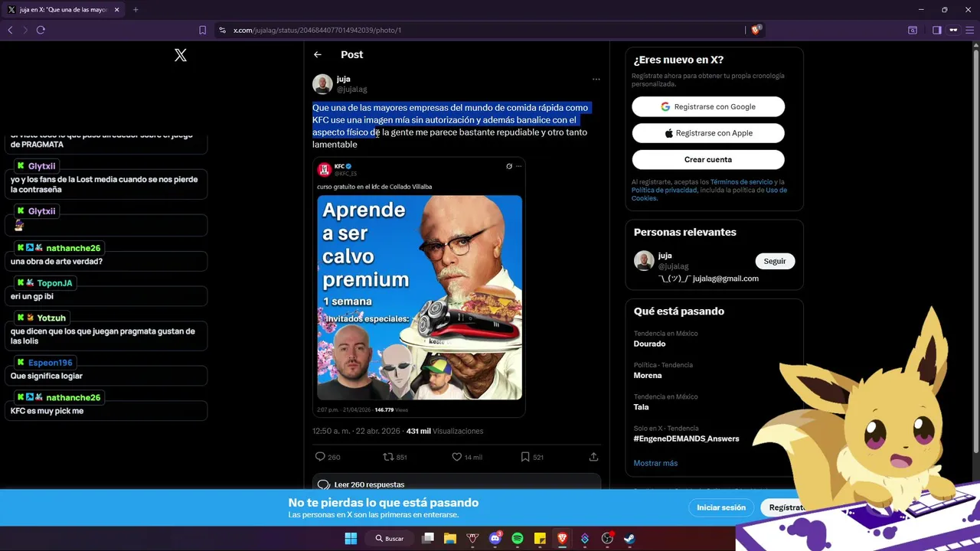Open the three-dot menu on juja's post

pos(596,79)
